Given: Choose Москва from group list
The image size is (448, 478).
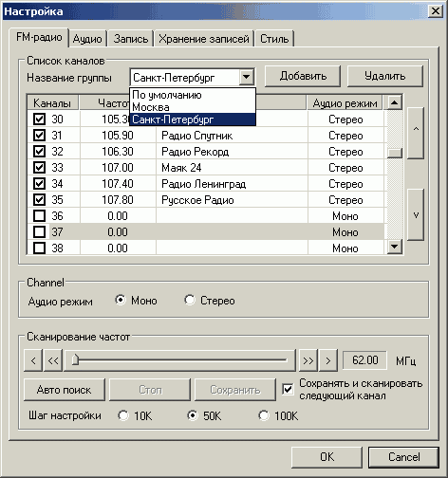Looking at the screenshot, I should point(193,107).
